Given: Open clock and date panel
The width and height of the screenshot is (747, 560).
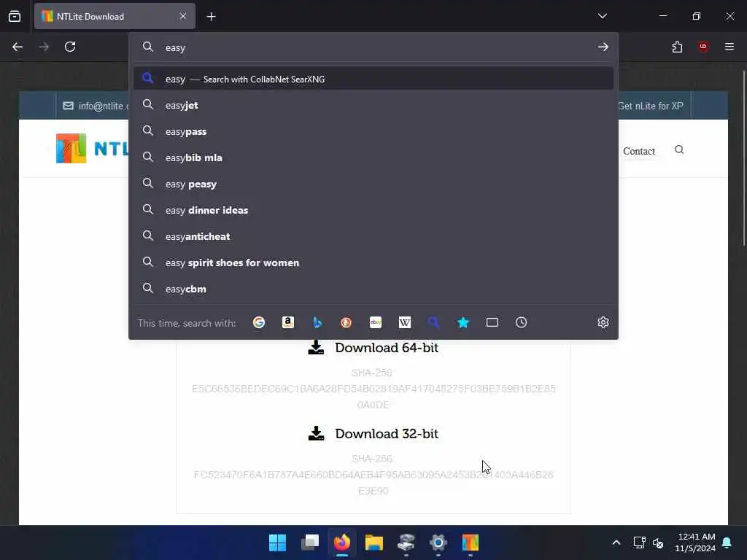Looking at the screenshot, I should pyautogui.click(x=695, y=542).
